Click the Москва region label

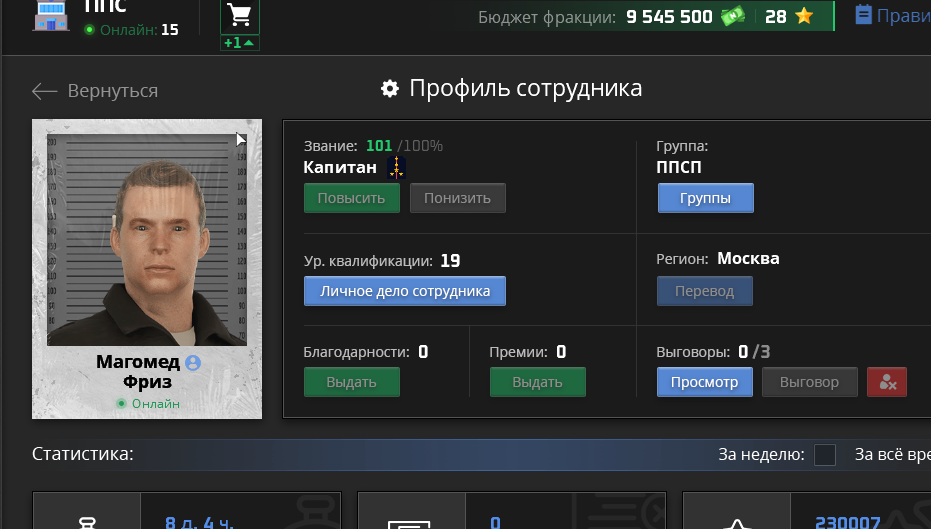(748, 258)
